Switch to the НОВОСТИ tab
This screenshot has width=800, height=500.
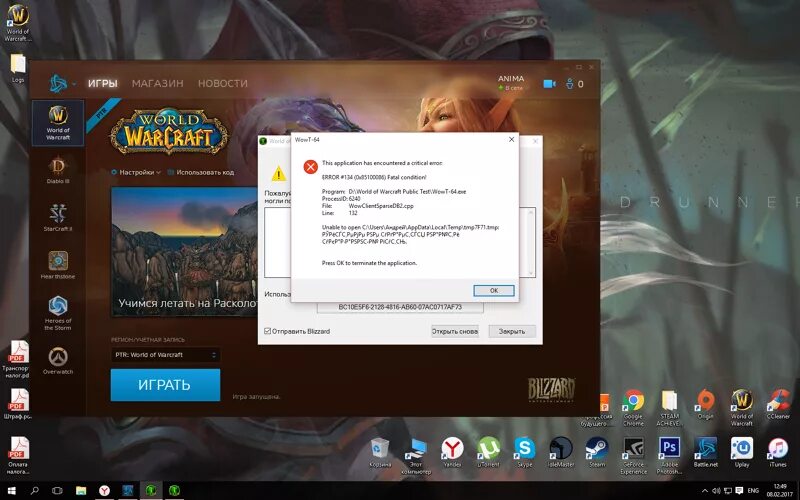click(x=222, y=83)
